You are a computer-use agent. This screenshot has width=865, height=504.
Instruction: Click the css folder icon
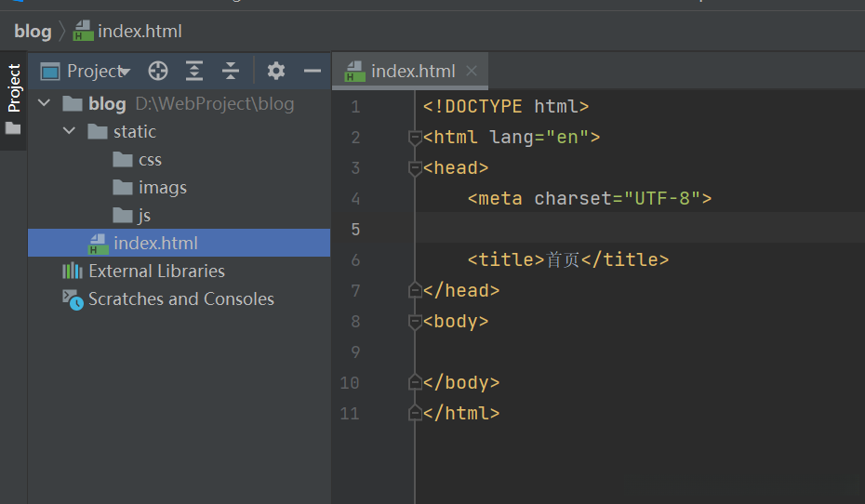pos(123,159)
